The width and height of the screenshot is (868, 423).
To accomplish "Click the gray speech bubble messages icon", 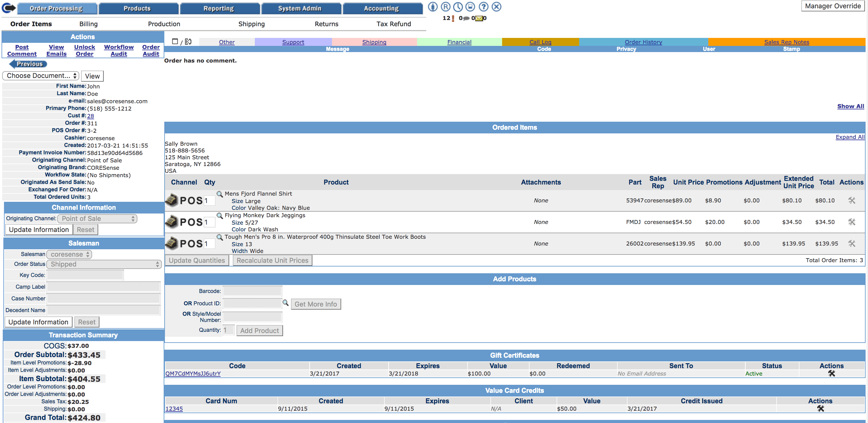I will [x=466, y=18].
